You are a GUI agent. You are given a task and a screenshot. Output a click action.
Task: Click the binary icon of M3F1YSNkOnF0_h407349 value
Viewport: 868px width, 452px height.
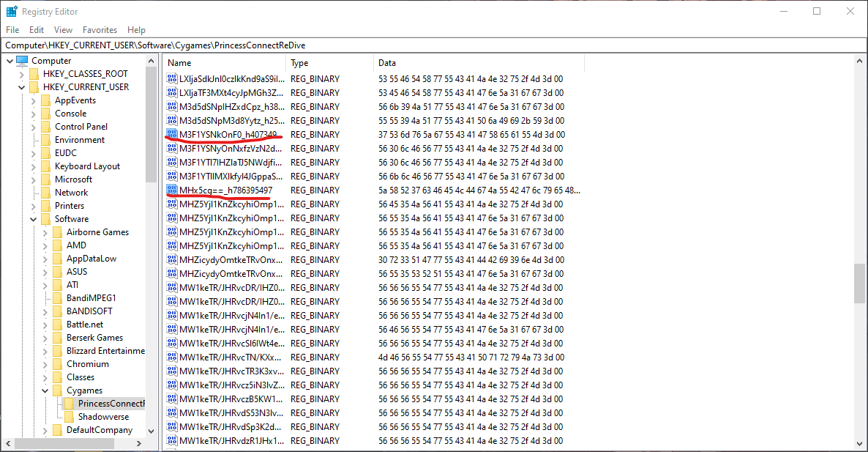pos(171,134)
